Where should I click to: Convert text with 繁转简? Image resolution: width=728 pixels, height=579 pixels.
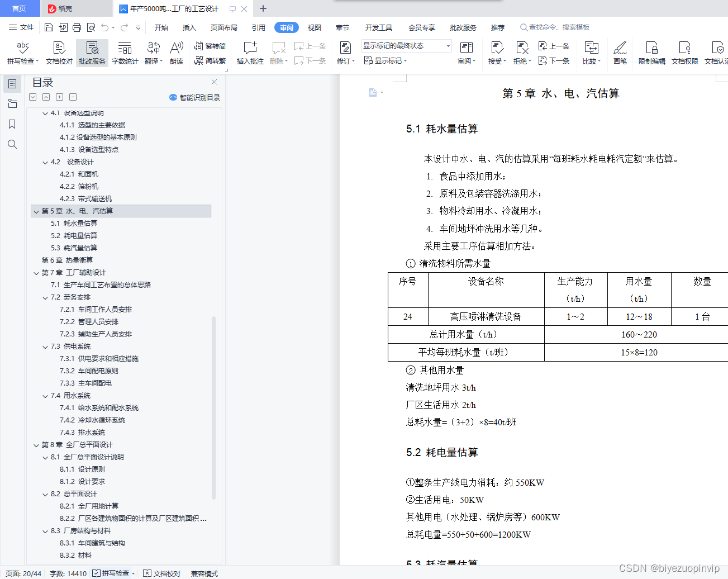(210, 46)
